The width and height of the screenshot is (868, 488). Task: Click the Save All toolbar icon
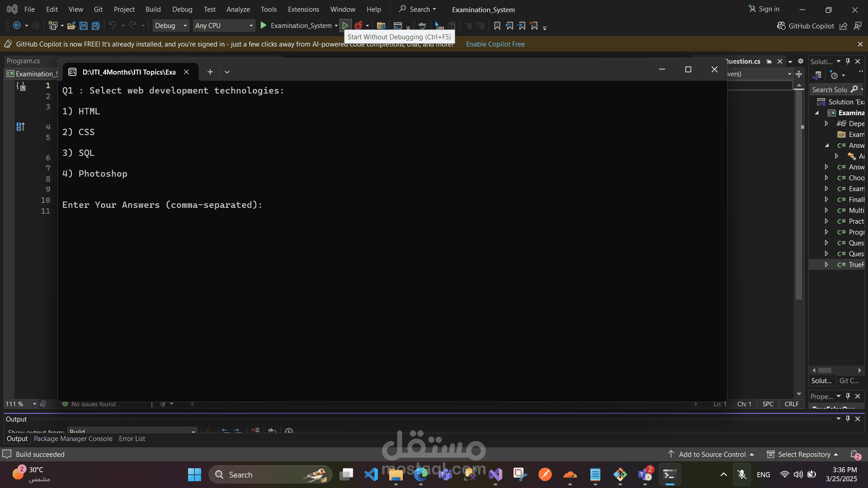(x=96, y=26)
